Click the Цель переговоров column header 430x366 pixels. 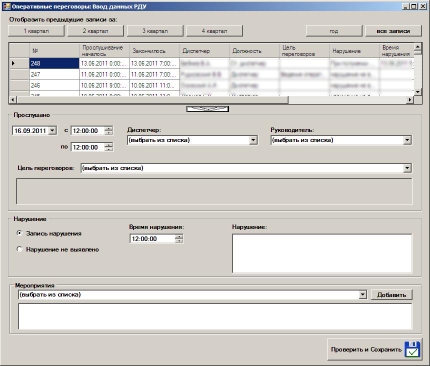pyautogui.click(x=304, y=51)
